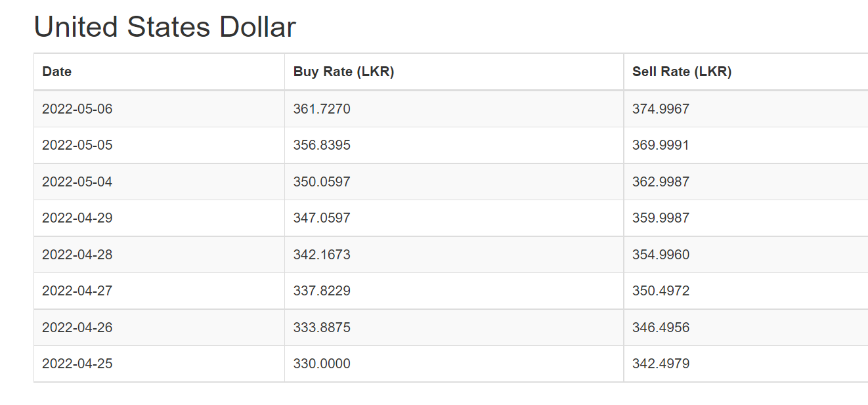
Task: Select the sell rate 354.9960 cell
Action: (x=746, y=255)
